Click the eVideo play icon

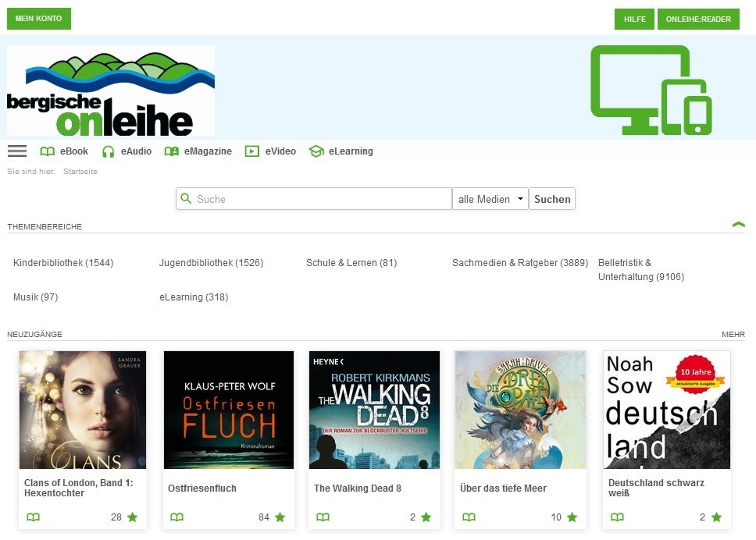[251, 151]
